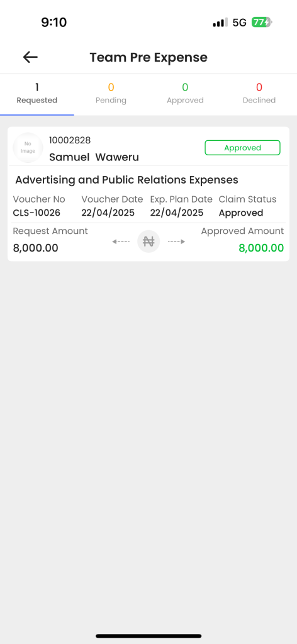Open the Approved tab

click(x=185, y=94)
